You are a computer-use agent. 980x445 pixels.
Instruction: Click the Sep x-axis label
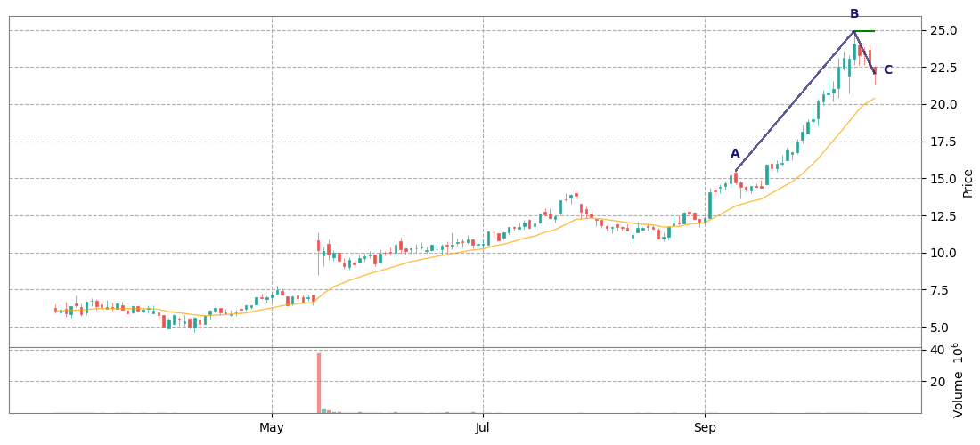[x=705, y=427]
